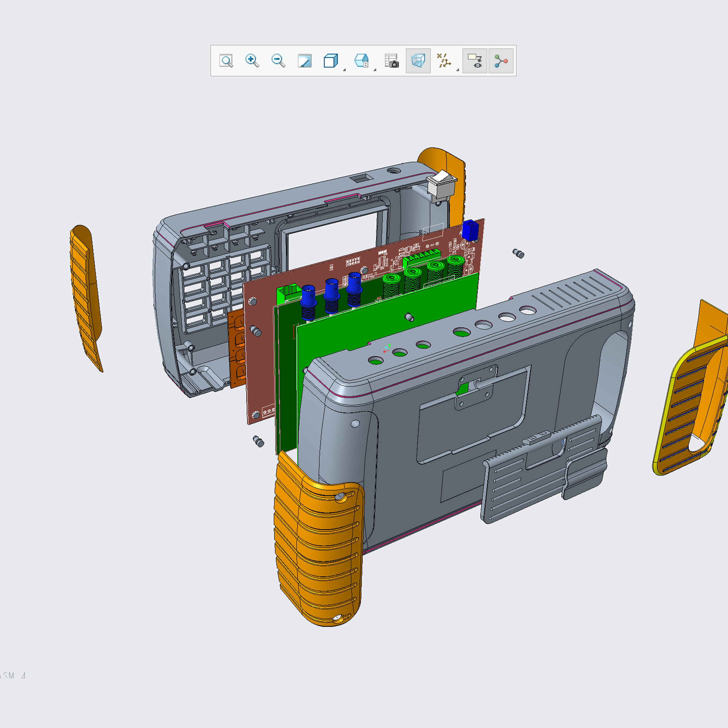Viewport: 728px width, 728px height.
Task: Click the Repaint screen icon
Action: click(x=305, y=61)
